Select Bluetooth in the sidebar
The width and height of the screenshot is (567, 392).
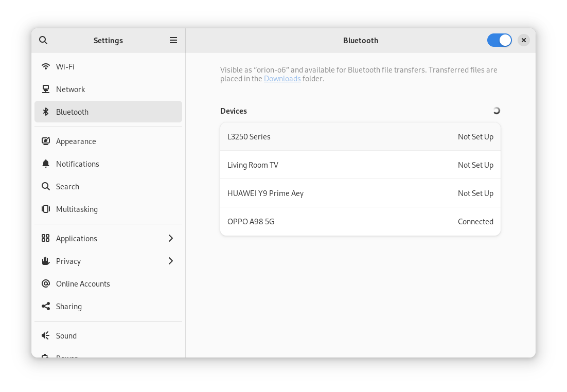click(108, 112)
